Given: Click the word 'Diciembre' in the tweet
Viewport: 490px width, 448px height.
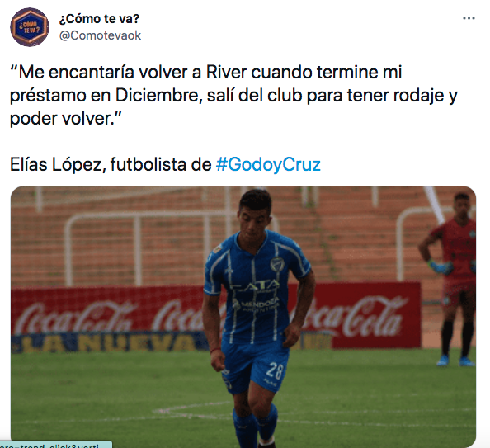Looking at the screenshot, I should 158,96.
